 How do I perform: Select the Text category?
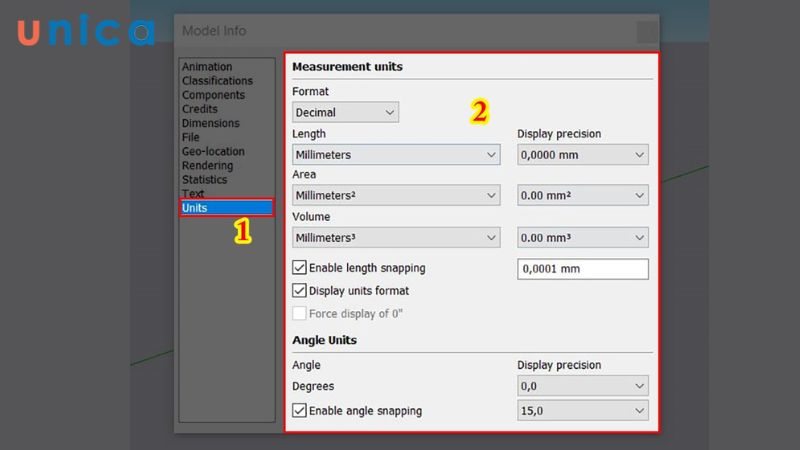click(193, 193)
